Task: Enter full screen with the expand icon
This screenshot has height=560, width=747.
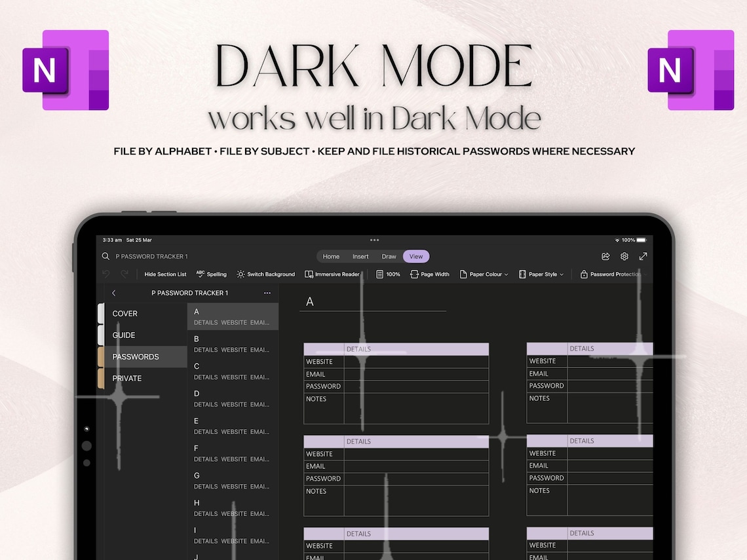Action: pos(643,256)
